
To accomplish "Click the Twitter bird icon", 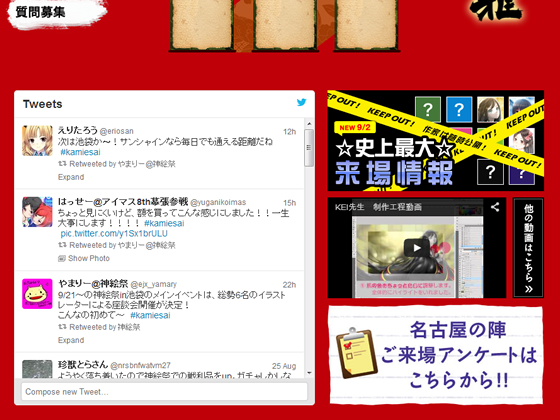I will [301, 102].
